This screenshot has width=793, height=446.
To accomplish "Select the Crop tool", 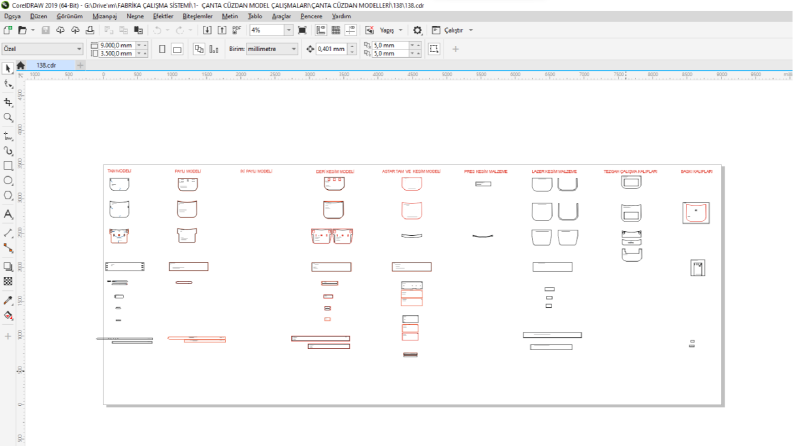I will [x=8, y=102].
